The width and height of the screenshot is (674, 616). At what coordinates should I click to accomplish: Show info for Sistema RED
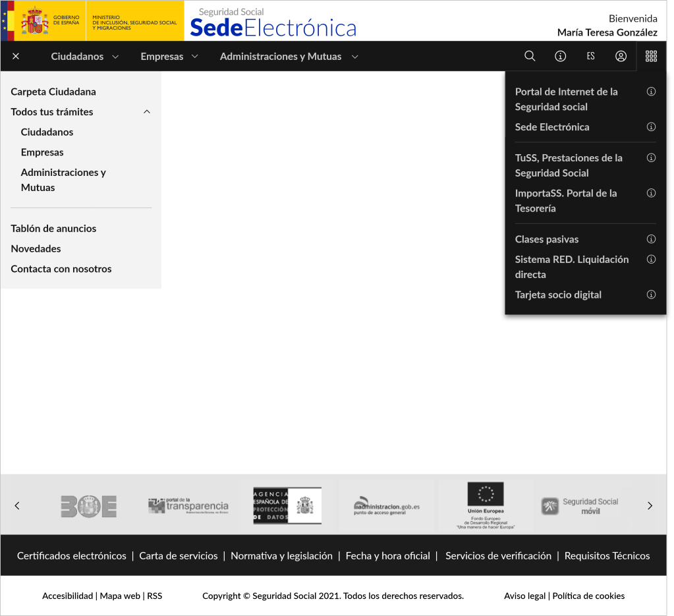[x=651, y=259]
